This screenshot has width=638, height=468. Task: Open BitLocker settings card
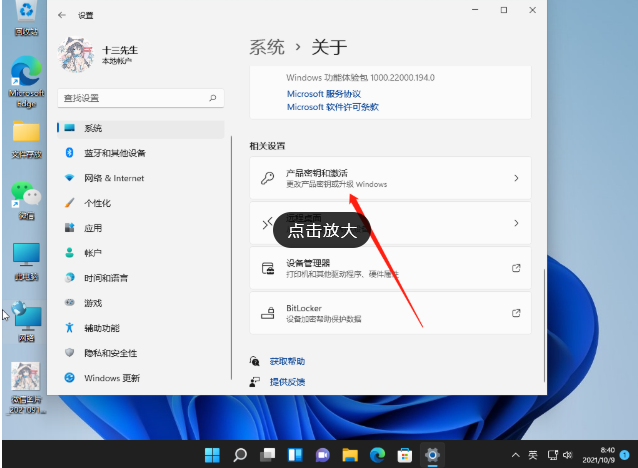pyautogui.click(x=390, y=313)
